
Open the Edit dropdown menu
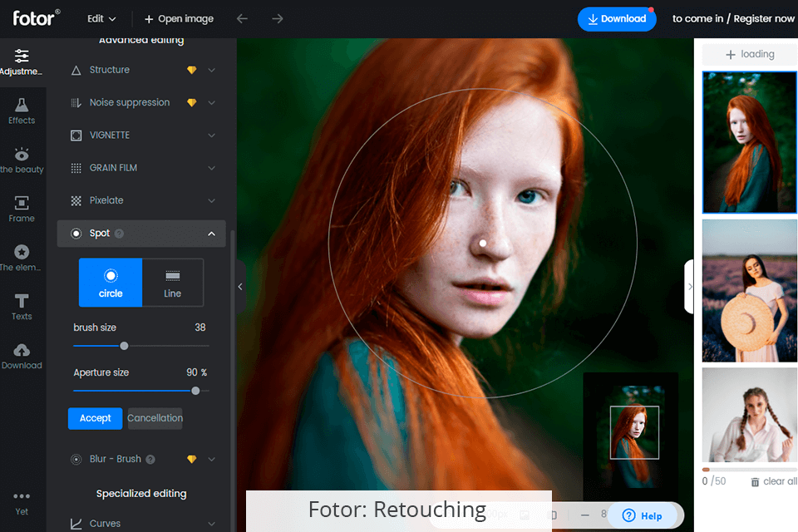pos(101,18)
